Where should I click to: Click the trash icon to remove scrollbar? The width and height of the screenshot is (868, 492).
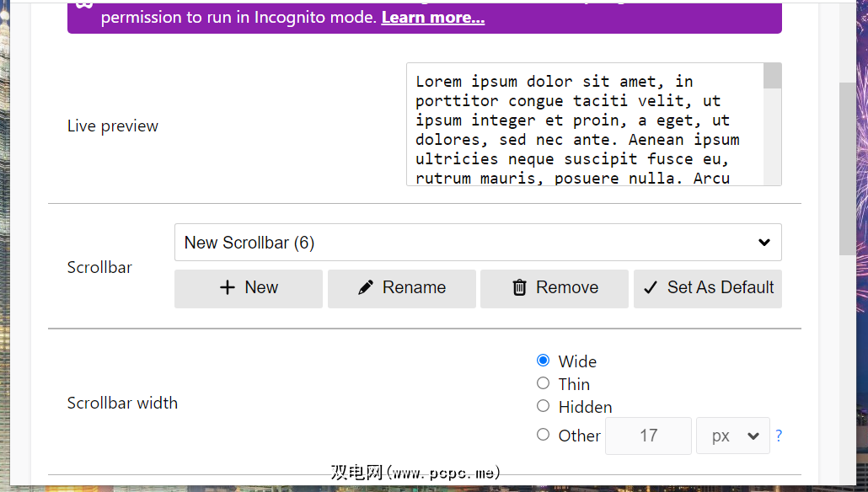point(519,288)
